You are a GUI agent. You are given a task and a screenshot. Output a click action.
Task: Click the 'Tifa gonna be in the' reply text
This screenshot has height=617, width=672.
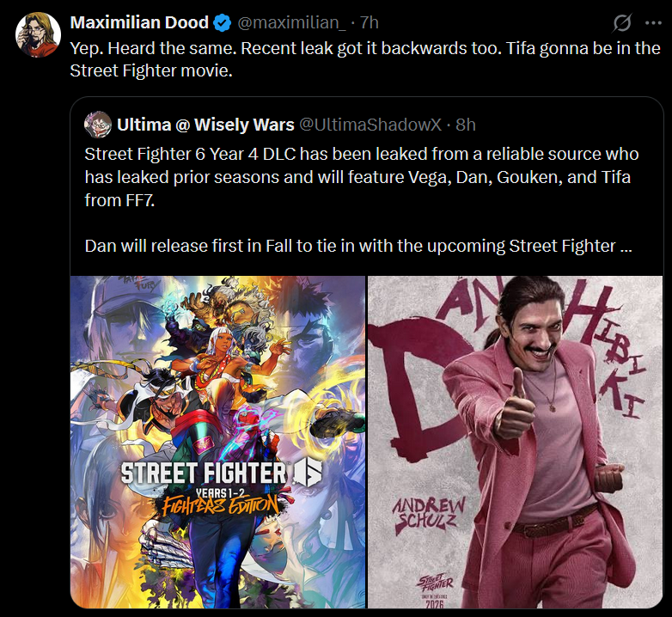click(x=583, y=48)
